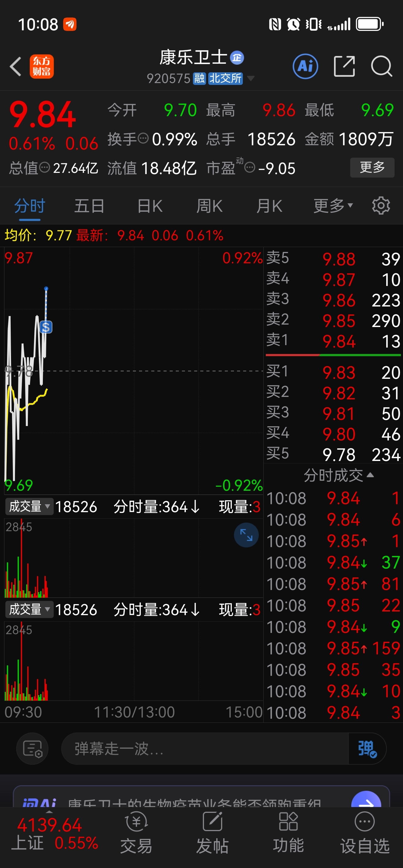Viewport: 403px width, 868px height.
Task: Switch to 分时 tab
Action: [30, 206]
